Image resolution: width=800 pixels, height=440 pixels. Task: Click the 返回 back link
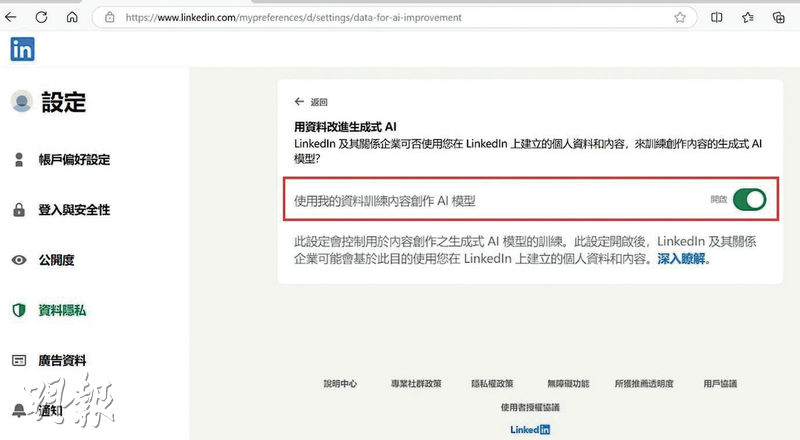[319, 102]
